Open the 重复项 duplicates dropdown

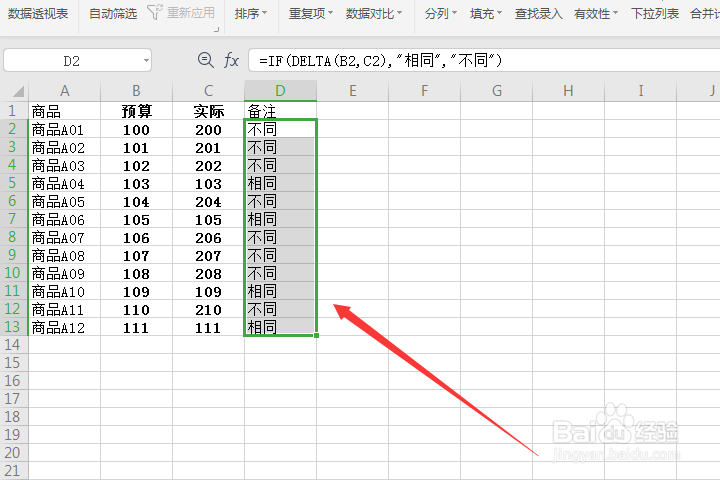(x=311, y=14)
